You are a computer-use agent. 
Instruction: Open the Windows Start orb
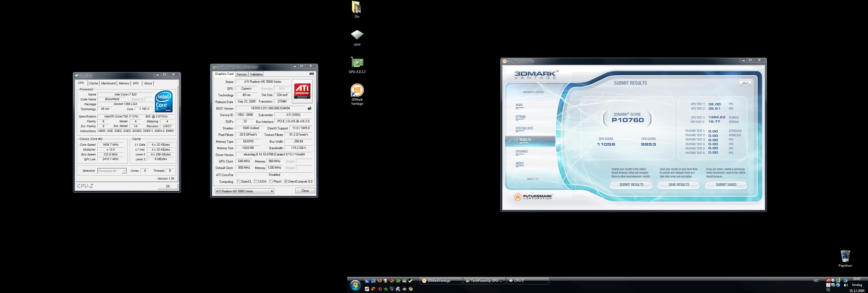[x=355, y=285]
